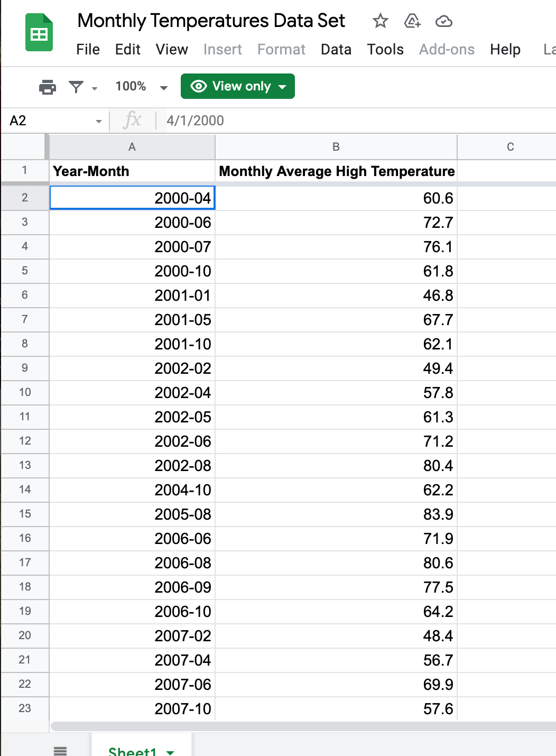Image resolution: width=556 pixels, height=756 pixels.
Task: Open the File menu
Action: click(88, 49)
